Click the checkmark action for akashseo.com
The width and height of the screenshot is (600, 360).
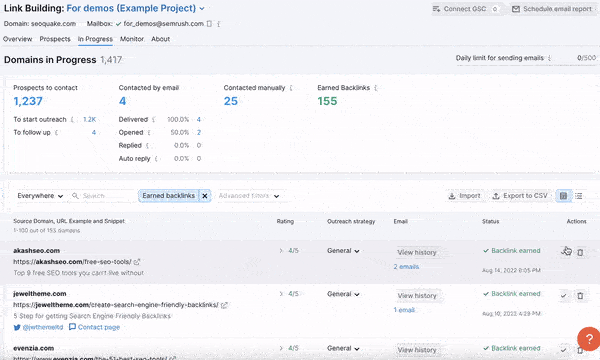(564, 252)
